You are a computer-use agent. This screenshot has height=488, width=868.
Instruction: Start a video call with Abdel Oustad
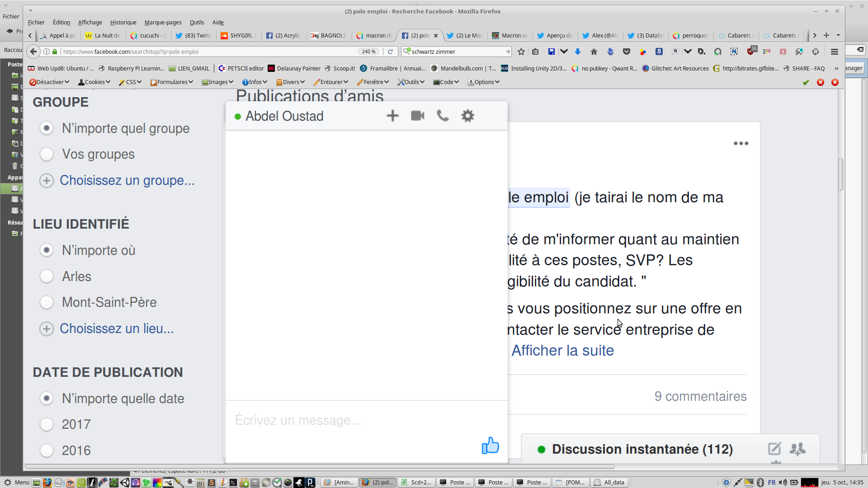(x=417, y=116)
